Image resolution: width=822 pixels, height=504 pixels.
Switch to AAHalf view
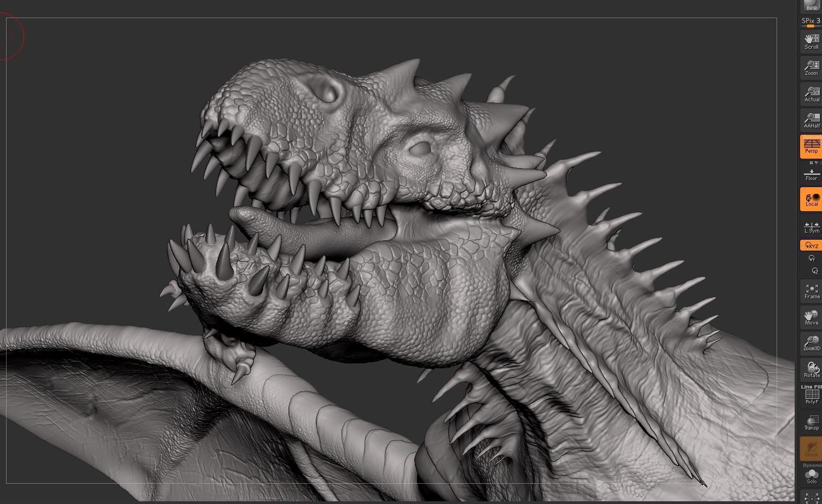coord(811,120)
